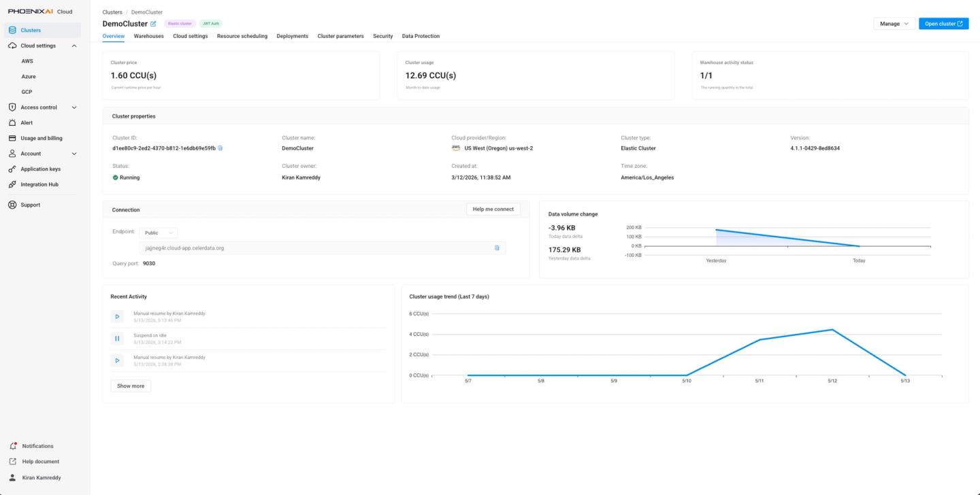980x495 pixels.
Task: Click the Alert bell icon in sidebar
Action: click(12, 122)
